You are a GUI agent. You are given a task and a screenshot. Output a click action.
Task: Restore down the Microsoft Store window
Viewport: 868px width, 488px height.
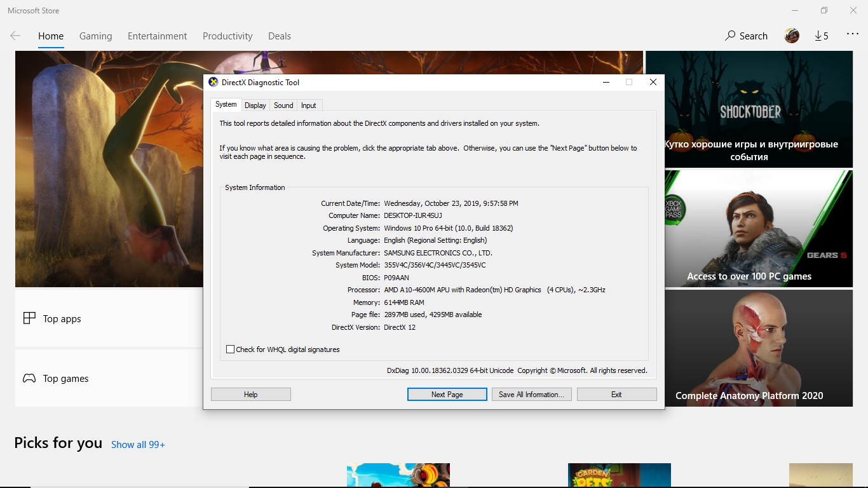pos(824,10)
